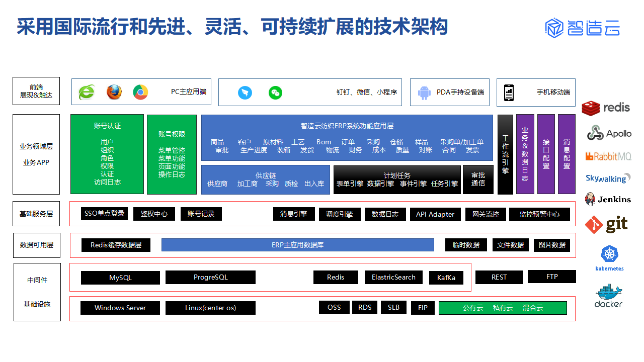Screen dimensions: 644x362
Task: Click the Redis logo on right
Action: tap(606, 108)
